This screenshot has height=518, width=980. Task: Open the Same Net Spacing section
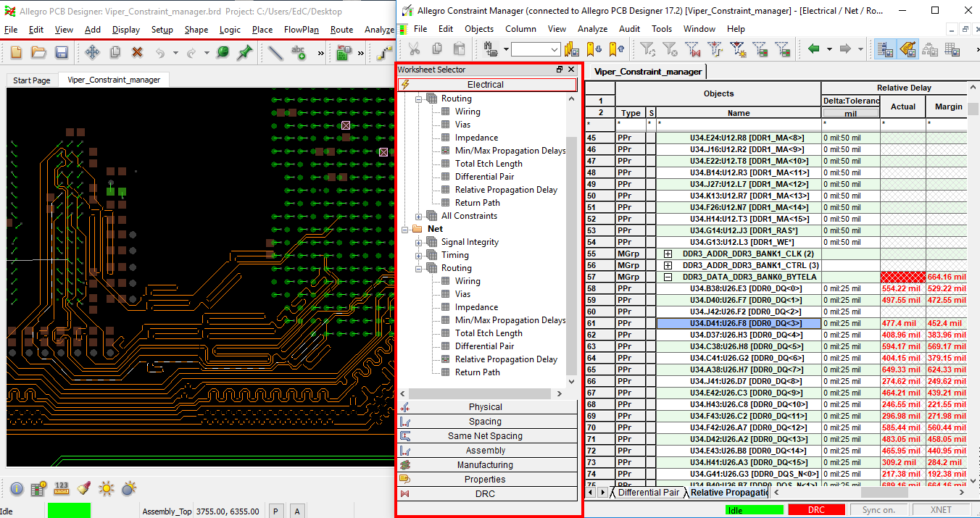point(487,436)
